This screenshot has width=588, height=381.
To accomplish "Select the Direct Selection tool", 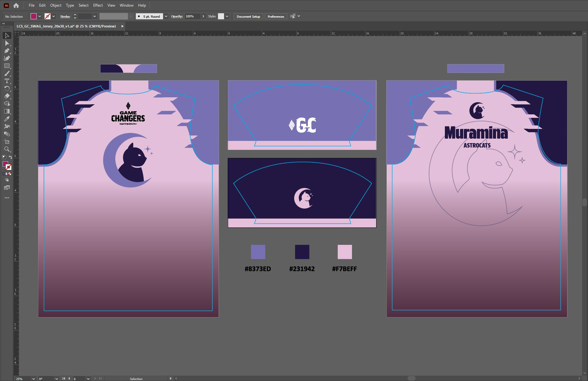I will tap(7, 43).
